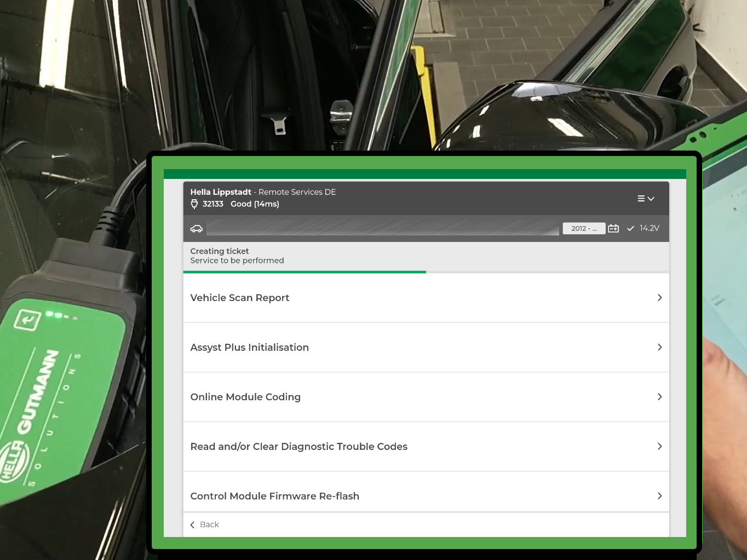747x560 pixels.
Task: Click the checkmark icon beside 14.2V
Action: pyautogui.click(x=630, y=228)
